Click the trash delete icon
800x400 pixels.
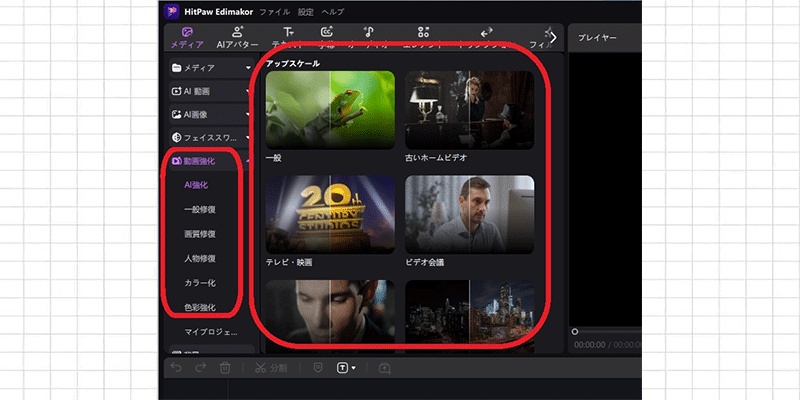pos(225,368)
